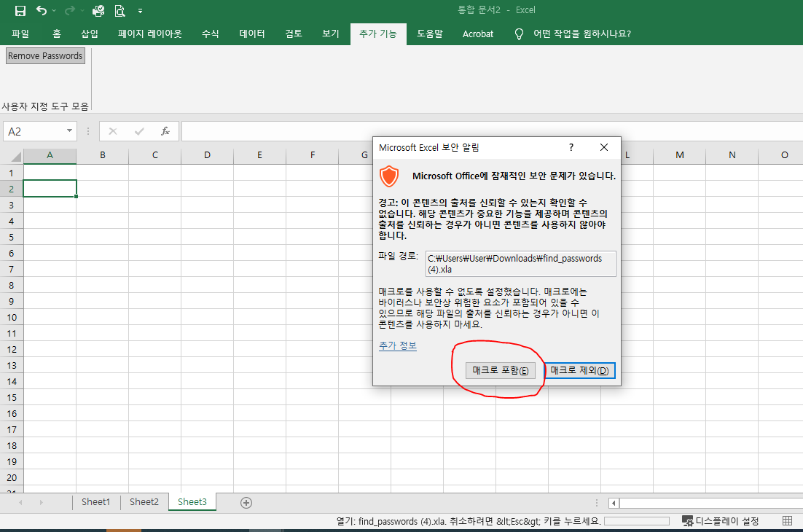
Task: Select column D header
Action: 207,155
